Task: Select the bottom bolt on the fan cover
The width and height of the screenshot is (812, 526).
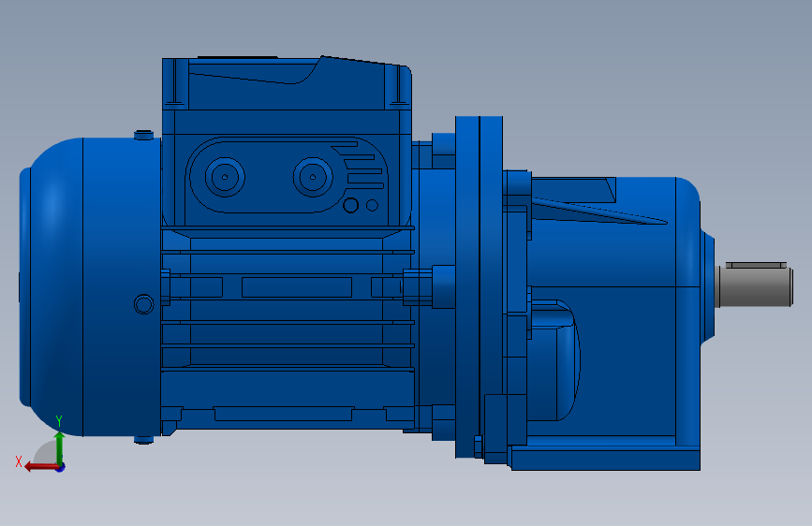Action: coord(144,440)
